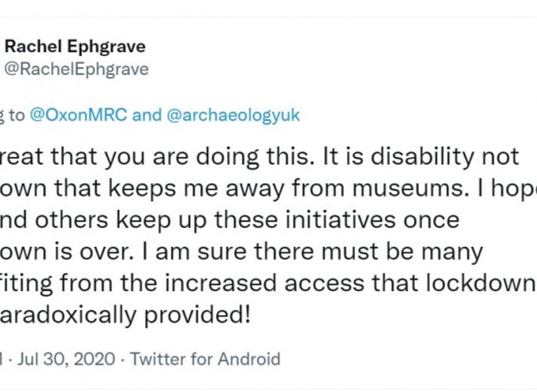This screenshot has width=537, height=392.
Task: Click the @RachelEphgrave handle
Action: coord(76,69)
